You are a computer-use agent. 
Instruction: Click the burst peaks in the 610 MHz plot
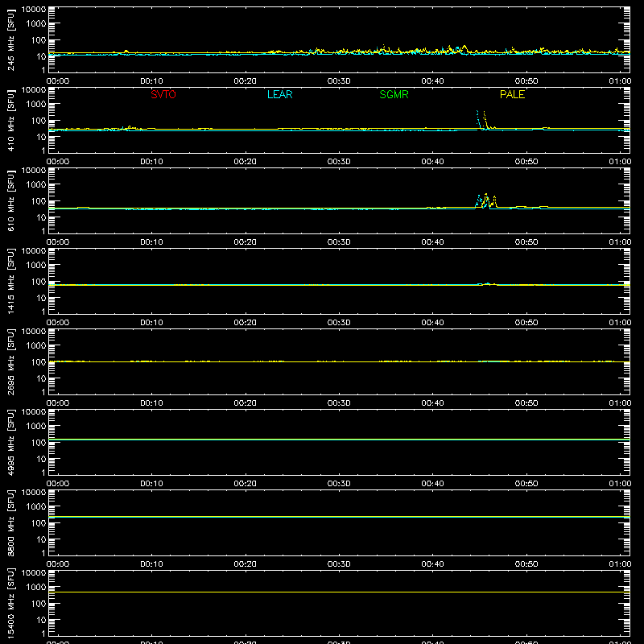486,201
